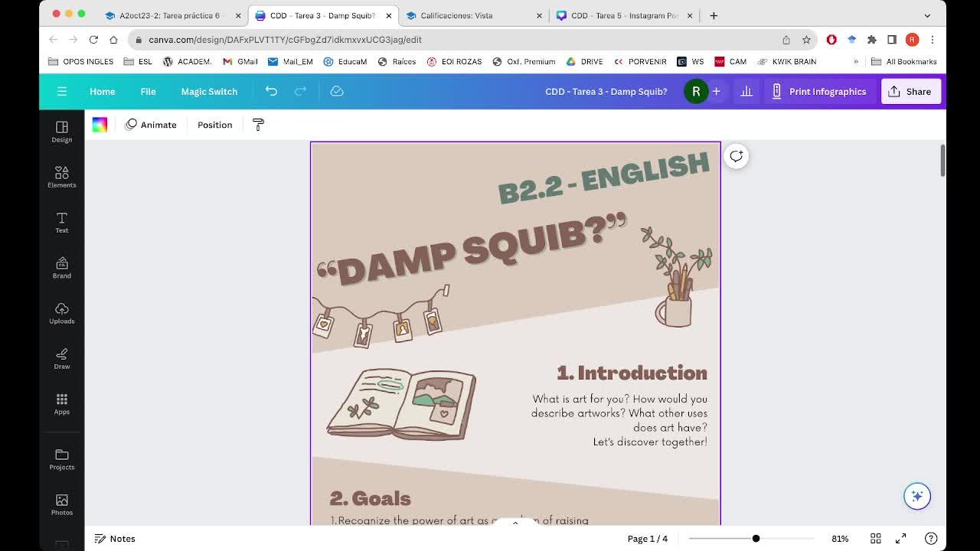The image size is (980, 551).
Task: Open the EOI ROZAS bookmark
Action: pyautogui.click(x=454, y=61)
